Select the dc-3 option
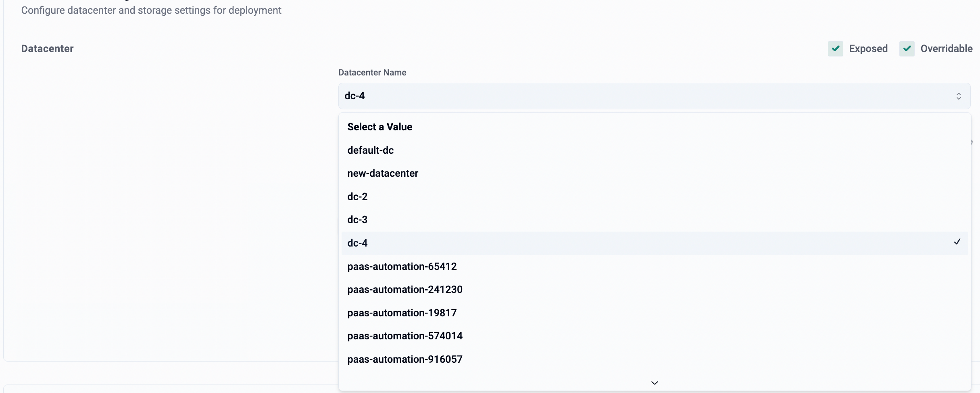Screen dimensions: 980x393 [x=357, y=220]
